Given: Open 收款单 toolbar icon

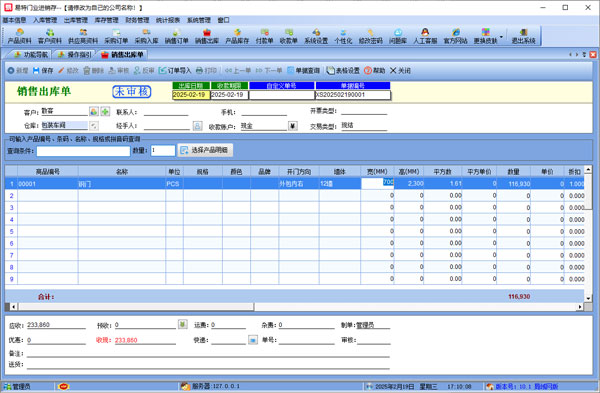Looking at the screenshot, I should (x=289, y=36).
